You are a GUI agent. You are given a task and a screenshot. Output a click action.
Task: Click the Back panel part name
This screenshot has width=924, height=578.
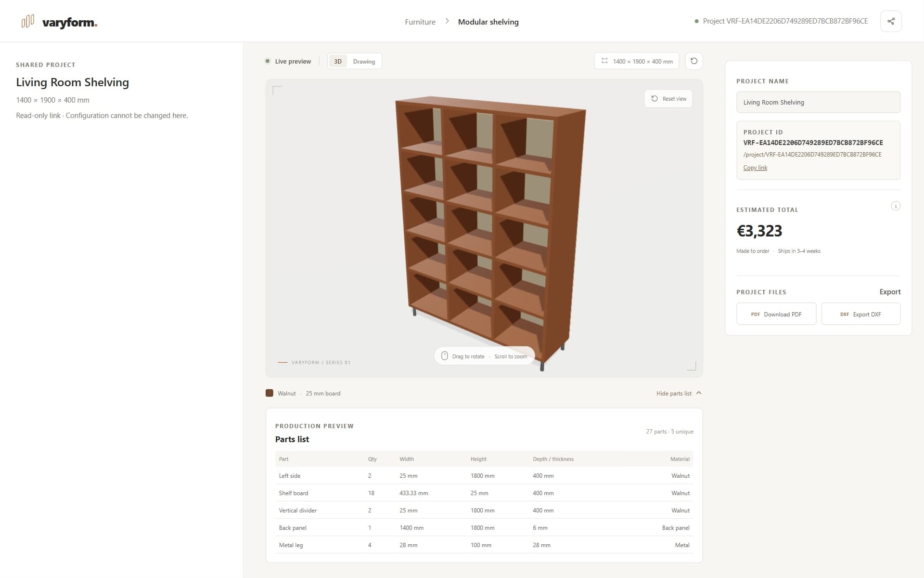(x=293, y=528)
